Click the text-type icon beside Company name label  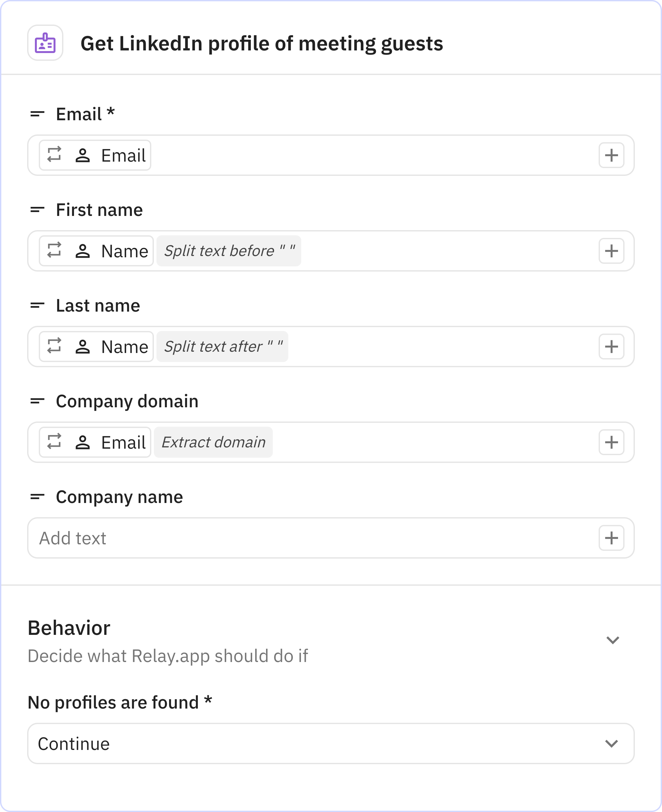(x=37, y=497)
